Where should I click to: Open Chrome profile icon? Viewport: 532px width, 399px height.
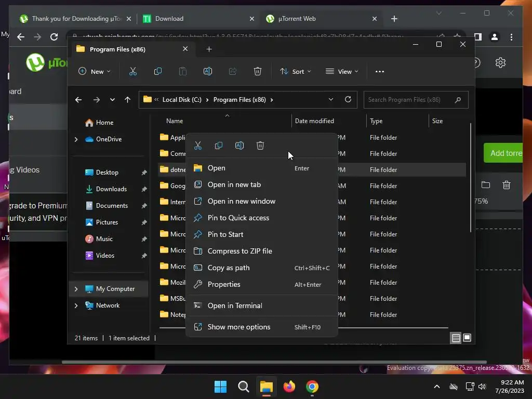click(495, 37)
